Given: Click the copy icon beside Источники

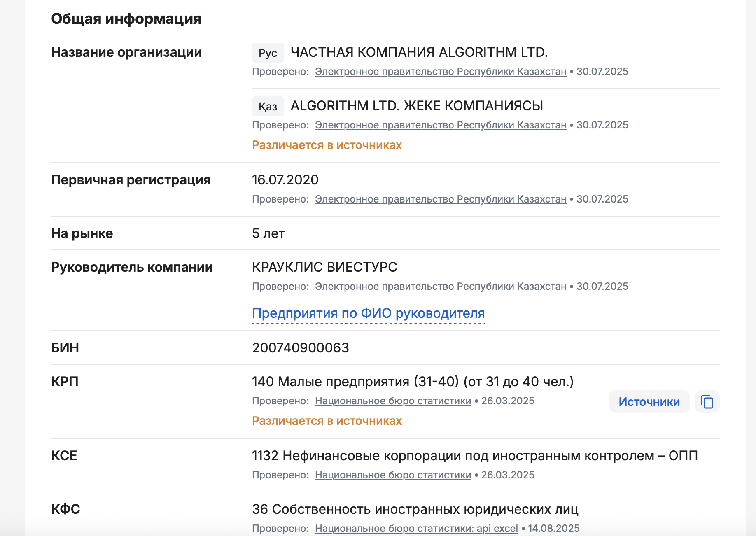Looking at the screenshot, I should point(707,401).
